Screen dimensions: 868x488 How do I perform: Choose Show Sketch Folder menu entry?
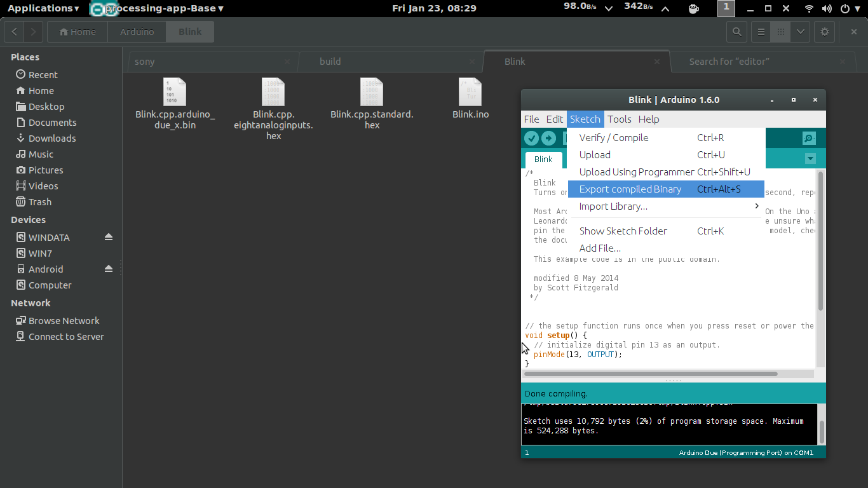[x=666, y=231]
